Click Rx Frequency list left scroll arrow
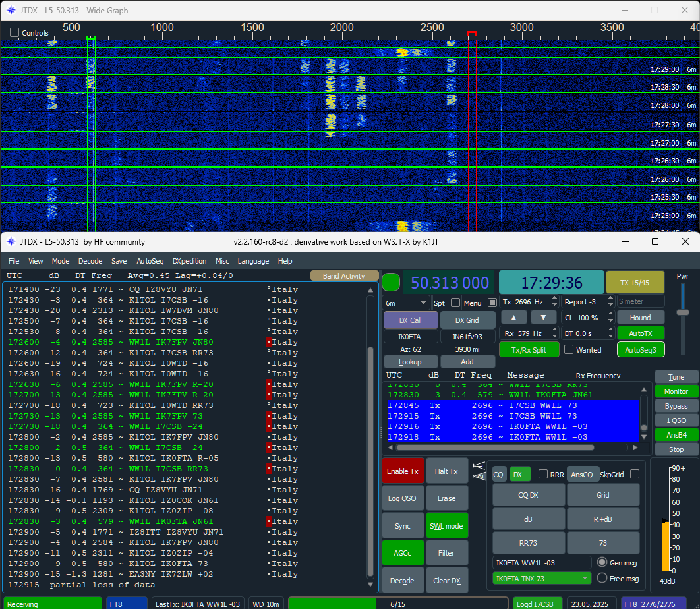Viewport: 700px width, 609px height. point(390,448)
